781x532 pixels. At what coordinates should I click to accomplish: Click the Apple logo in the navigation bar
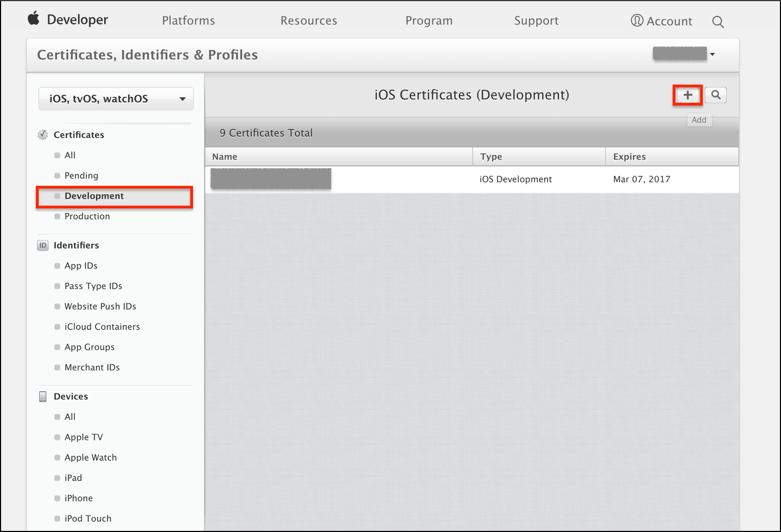pos(33,19)
